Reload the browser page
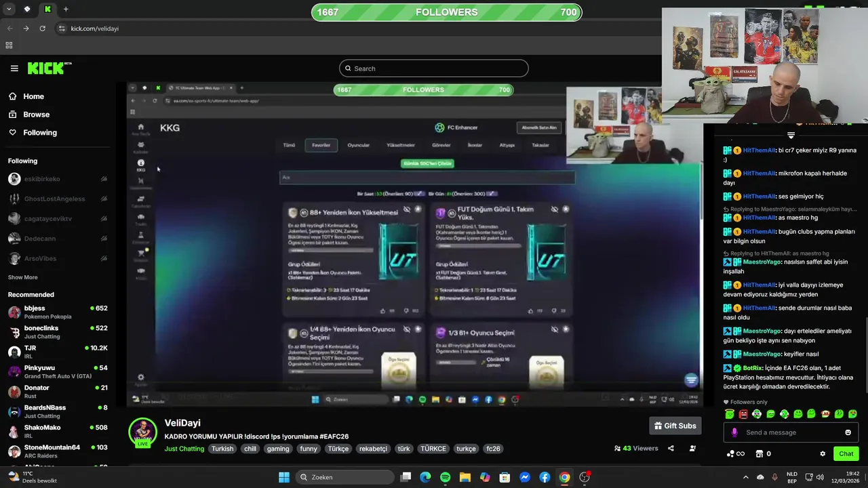The image size is (868, 488). tap(42, 28)
